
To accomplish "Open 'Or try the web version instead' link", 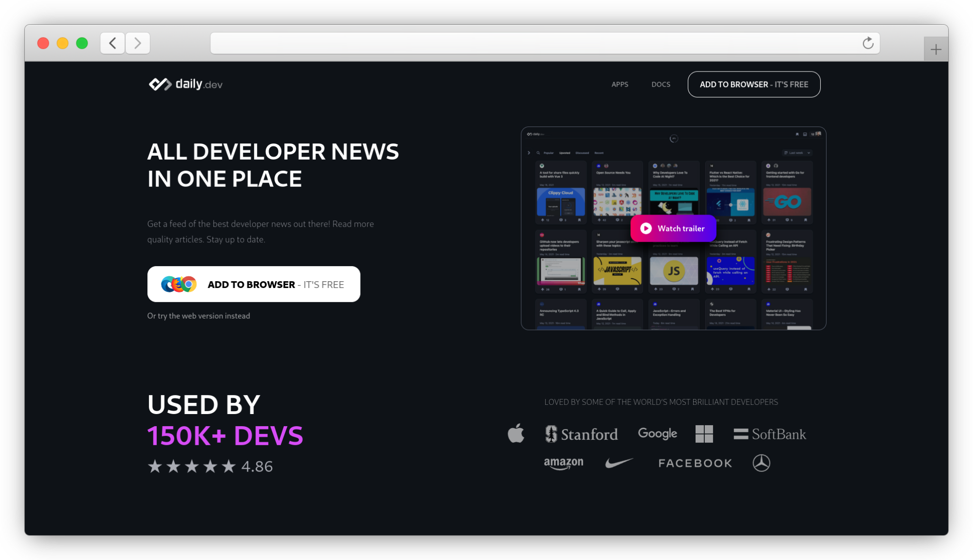I will tap(199, 316).
